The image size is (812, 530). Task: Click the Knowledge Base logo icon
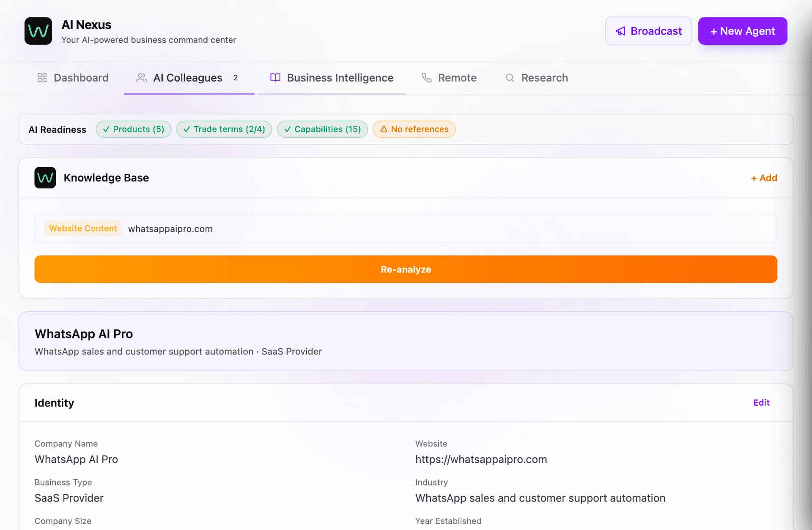pyautogui.click(x=45, y=178)
